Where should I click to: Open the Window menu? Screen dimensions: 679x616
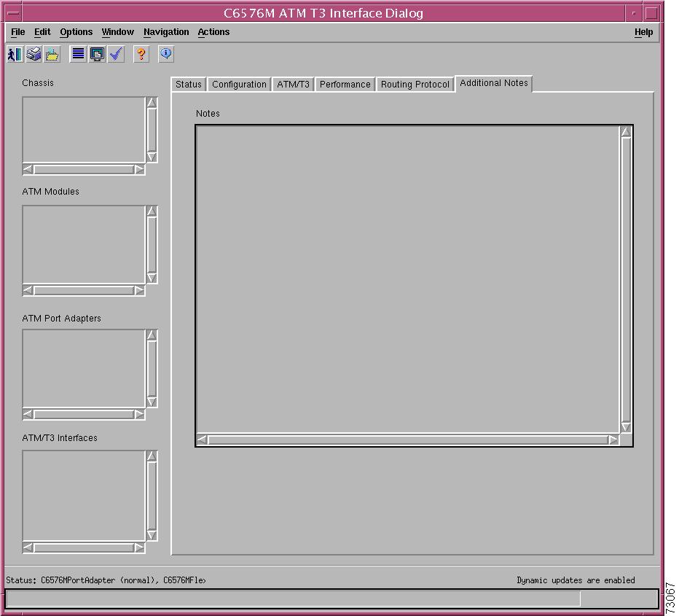click(118, 32)
